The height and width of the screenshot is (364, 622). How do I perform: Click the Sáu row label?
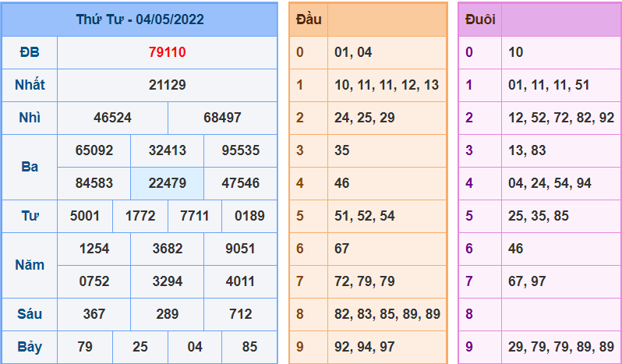tap(30, 314)
